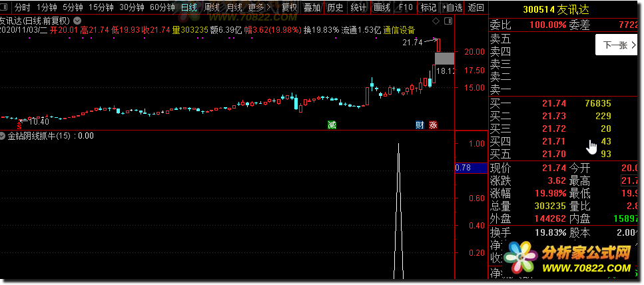Click the 买五 price 21.70

[553, 154]
